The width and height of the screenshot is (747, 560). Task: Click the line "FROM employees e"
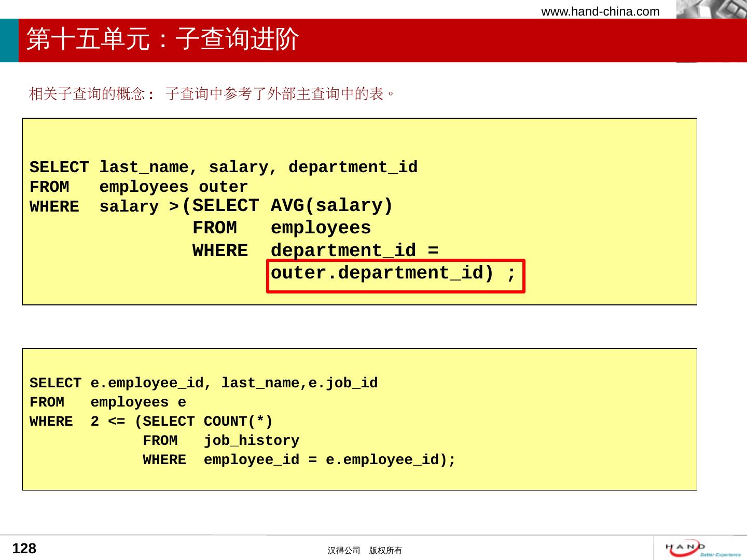(108, 402)
